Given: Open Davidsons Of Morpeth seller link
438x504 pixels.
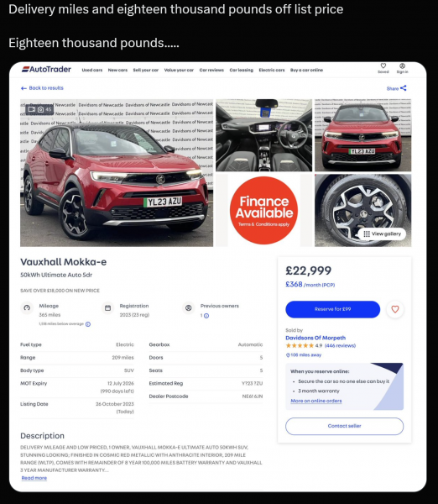Looking at the screenshot, I should pos(315,338).
